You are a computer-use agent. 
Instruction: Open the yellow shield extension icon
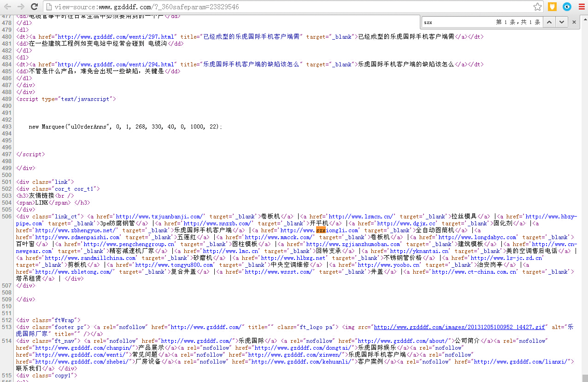552,7
